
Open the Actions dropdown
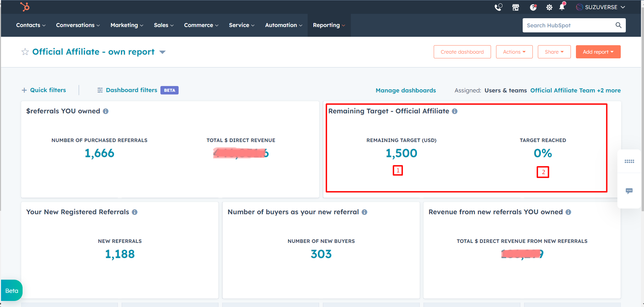pos(514,52)
